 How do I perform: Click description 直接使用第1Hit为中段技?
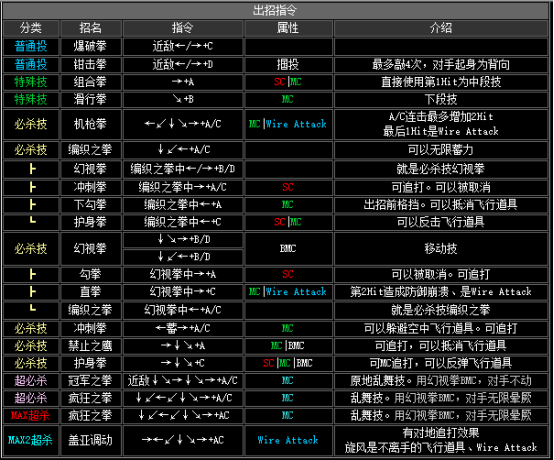coord(441,82)
